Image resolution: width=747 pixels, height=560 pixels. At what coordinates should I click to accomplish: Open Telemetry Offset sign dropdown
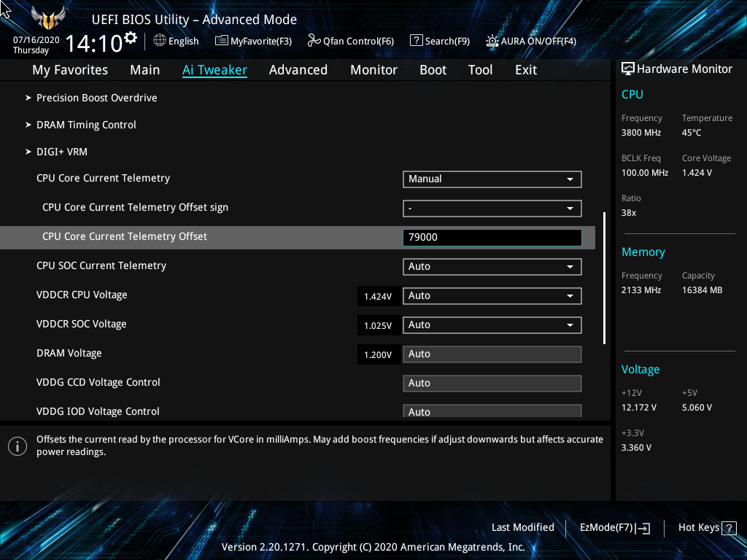[492, 208]
